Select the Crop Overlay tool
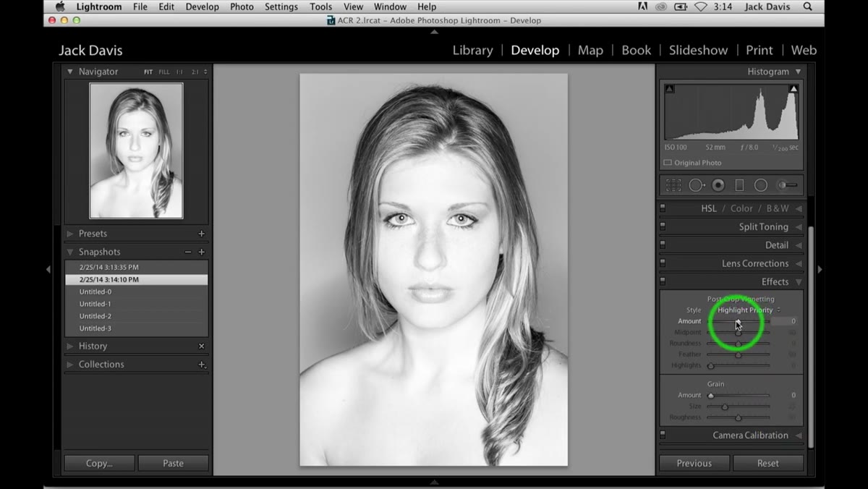This screenshot has width=868, height=489. coord(673,185)
